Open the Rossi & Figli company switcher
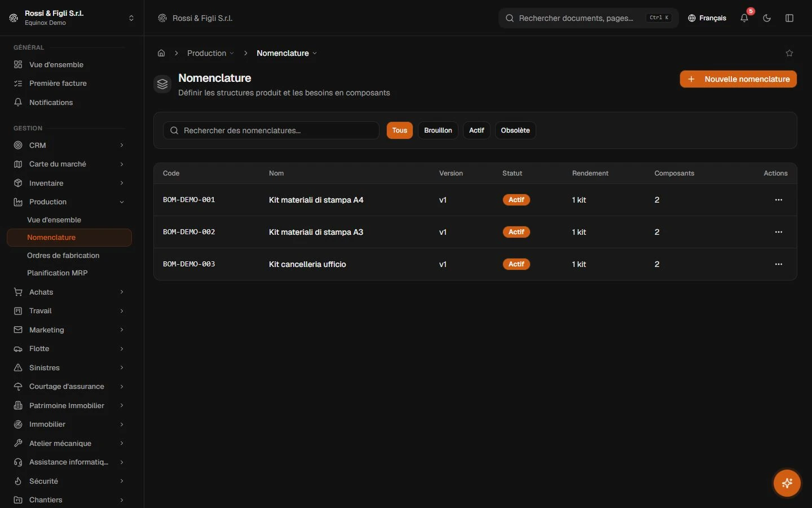The width and height of the screenshot is (812, 508). 72,18
